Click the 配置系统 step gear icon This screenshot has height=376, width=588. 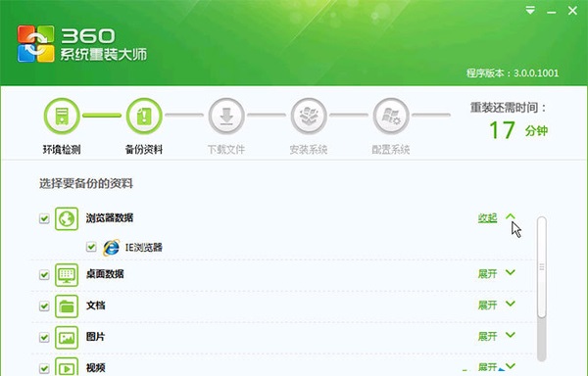pos(391,117)
